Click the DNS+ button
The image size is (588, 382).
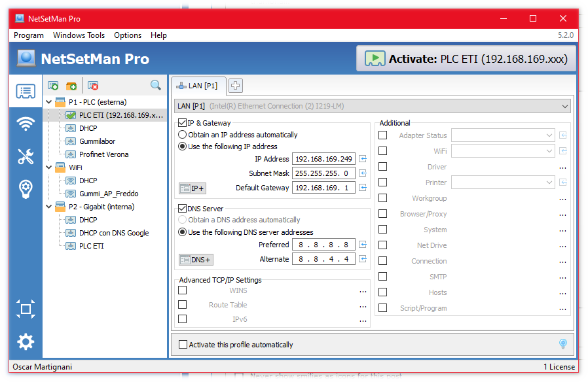coord(196,260)
